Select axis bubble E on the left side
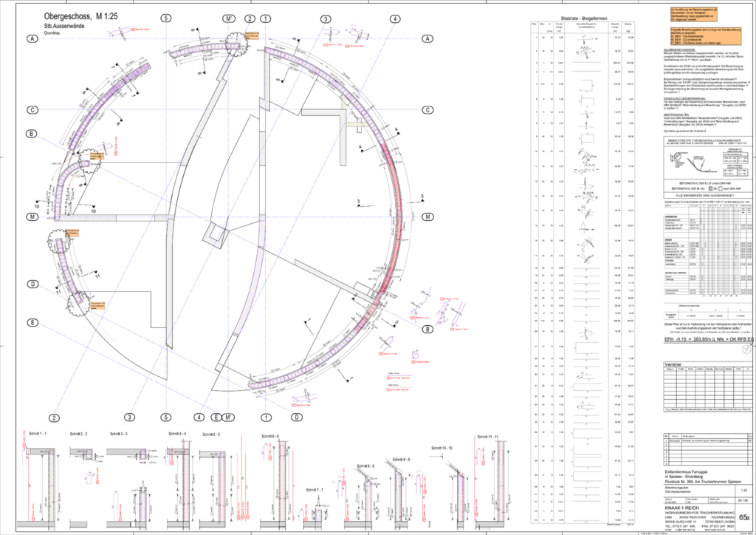 [33, 323]
